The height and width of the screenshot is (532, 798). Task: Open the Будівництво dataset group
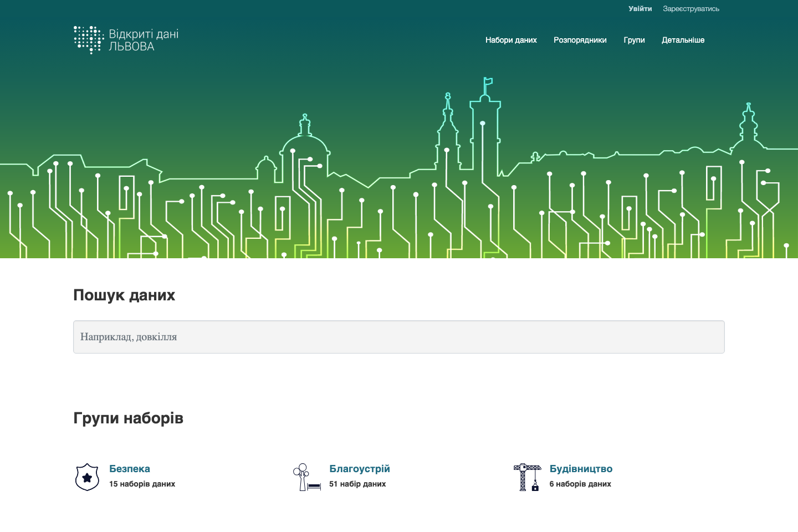581,469
